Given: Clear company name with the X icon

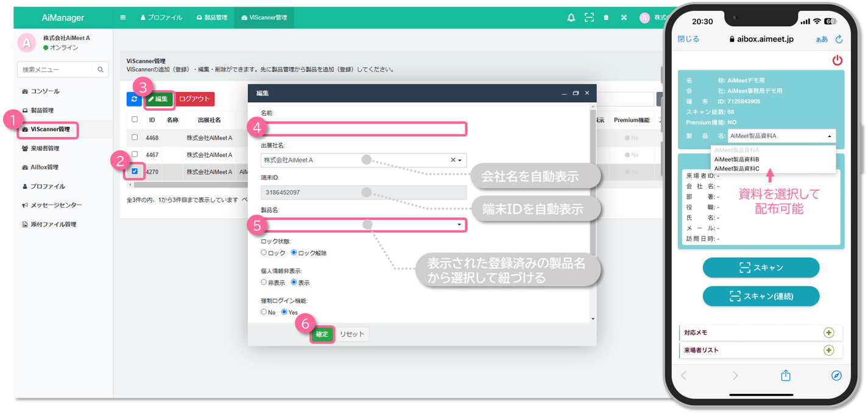Looking at the screenshot, I should [453, 160].
